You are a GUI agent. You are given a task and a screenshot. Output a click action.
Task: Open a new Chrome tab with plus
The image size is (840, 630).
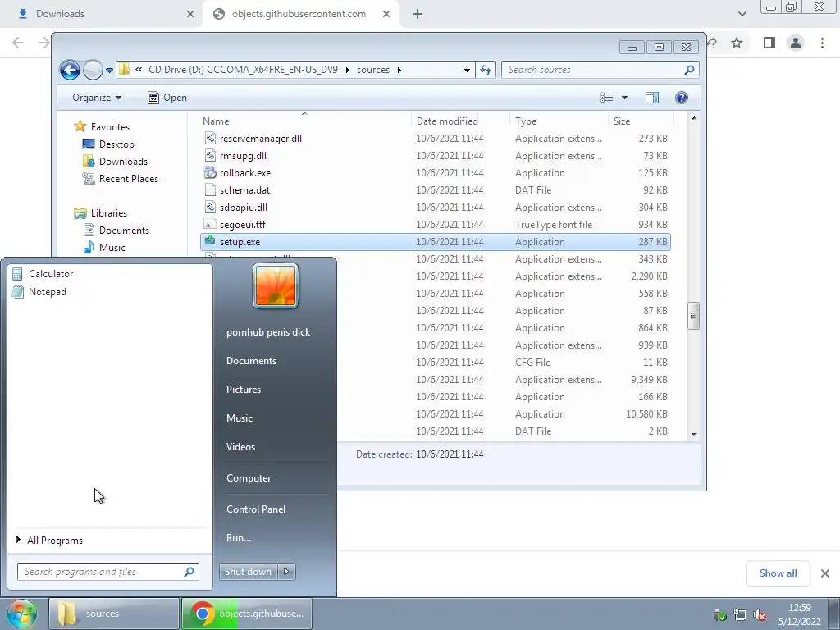[418, 14]
